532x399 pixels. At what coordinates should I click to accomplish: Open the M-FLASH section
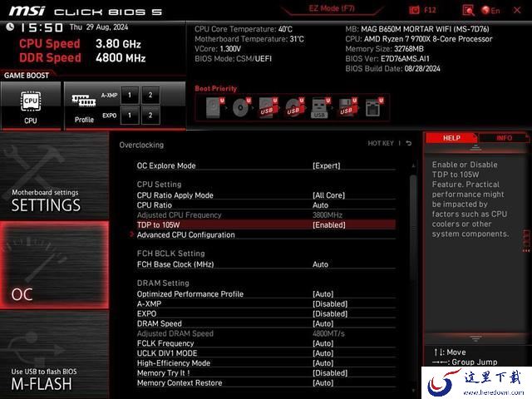click(x=54, y=355)
